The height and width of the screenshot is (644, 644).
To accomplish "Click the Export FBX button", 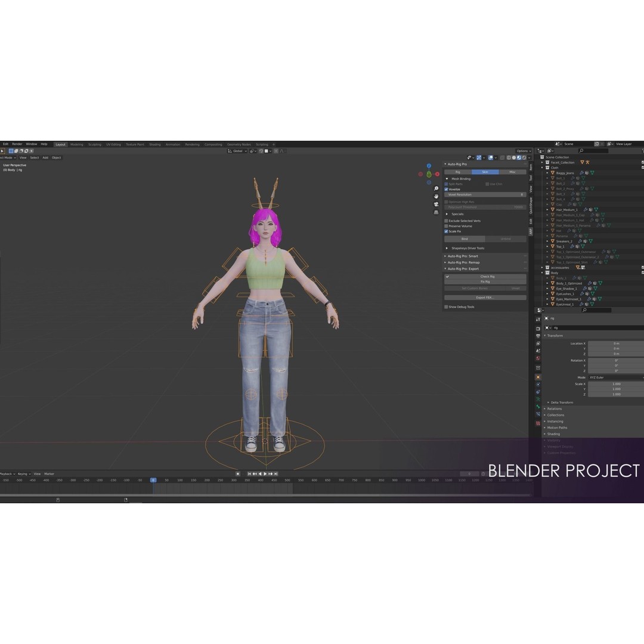I will pos(485,298).
